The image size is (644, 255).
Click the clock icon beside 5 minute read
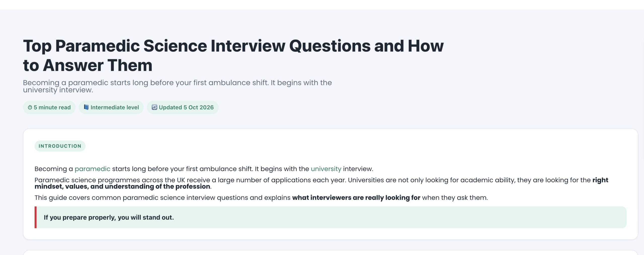pyautogui.click(x=30, y=107)
